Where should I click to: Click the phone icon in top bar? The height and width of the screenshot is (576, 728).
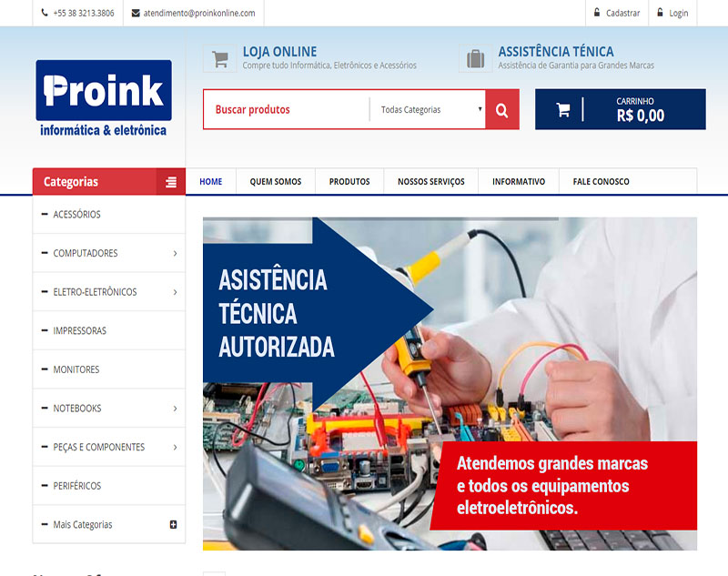pos(45,13)
